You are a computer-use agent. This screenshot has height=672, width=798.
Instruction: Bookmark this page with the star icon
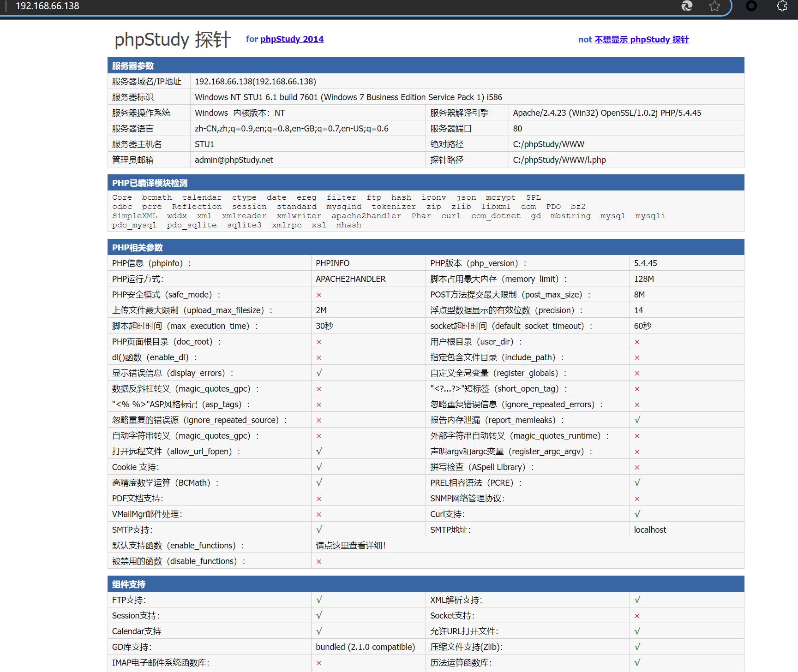coord(714,6)
